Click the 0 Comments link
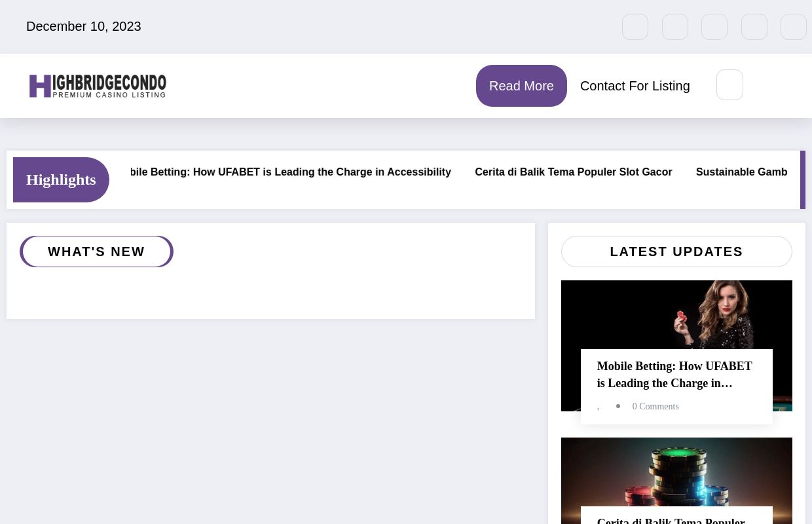Screen dimensions: 812x524 [x=655, y=407]
